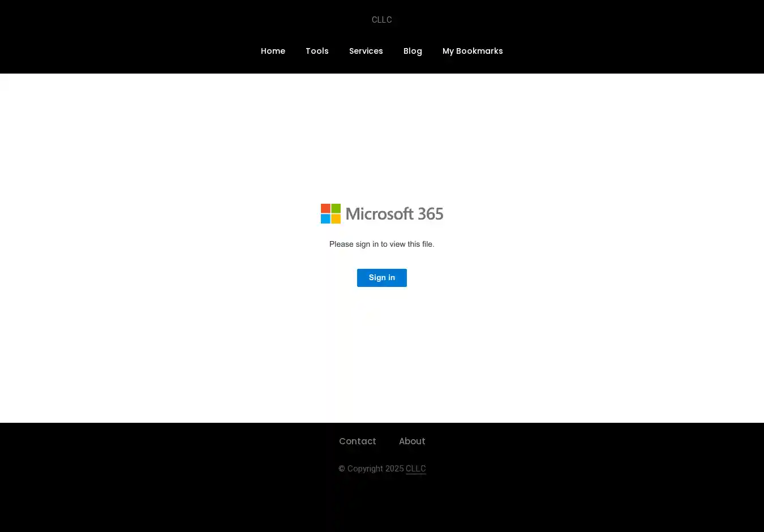Click the green square of the Microsoft logo
The image size is (764, 532).
(336, 208)
